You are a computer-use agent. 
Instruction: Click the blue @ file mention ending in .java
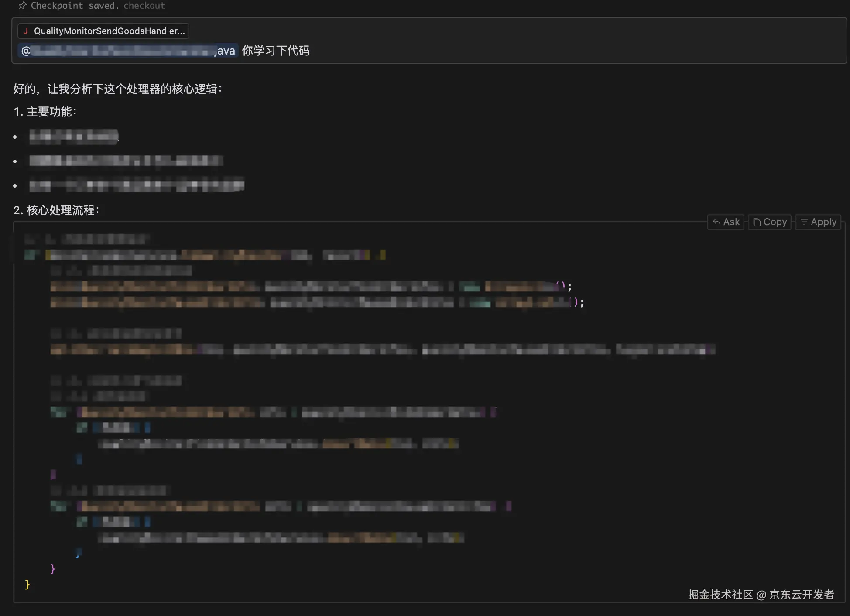(128, 51)
